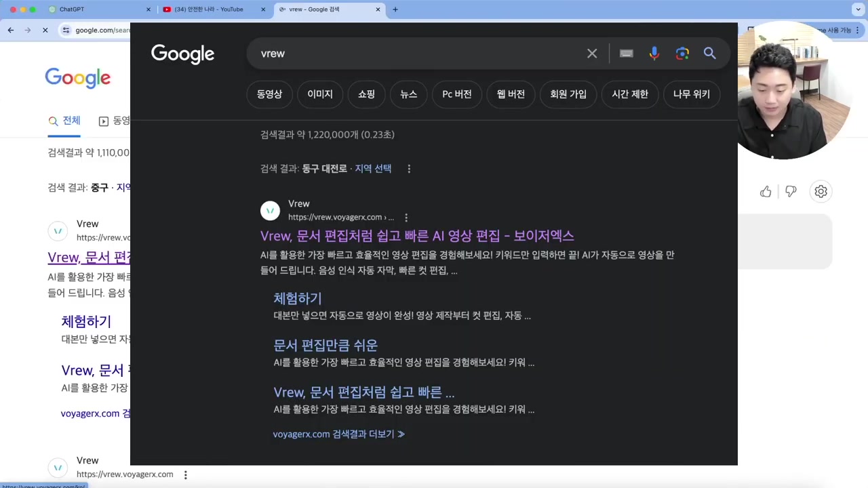Open the 문서 편집만큼 쉬운 sitelink
This screenshot has width=868, height=488.
pyautogui.click(x=325, y=346)
